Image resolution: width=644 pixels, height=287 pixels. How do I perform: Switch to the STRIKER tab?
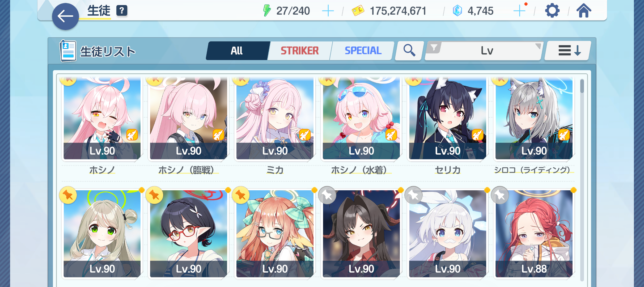[x=300, y=50]
